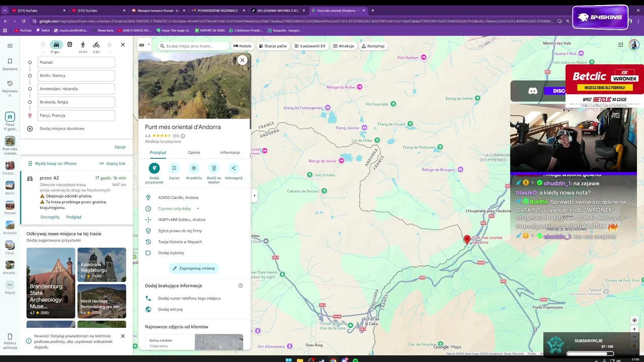Open recent Poznań sidebar item
Viewport: 644px width, 362px height.
point(10,208)
